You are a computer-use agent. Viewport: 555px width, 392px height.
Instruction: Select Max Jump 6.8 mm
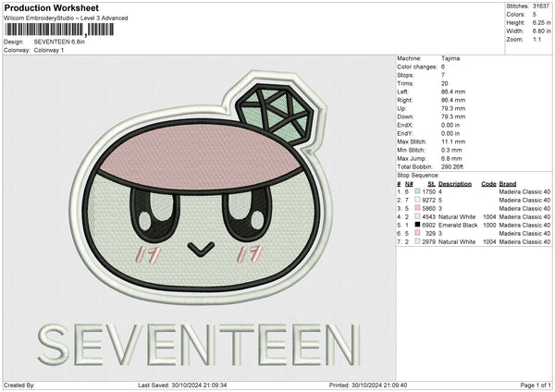(451, 158)
